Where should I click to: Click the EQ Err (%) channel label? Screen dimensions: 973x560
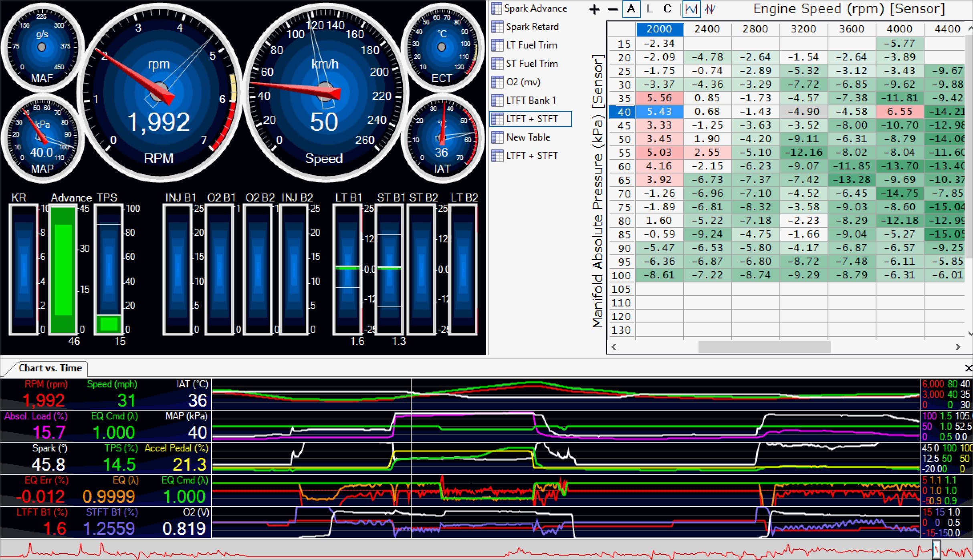point(46,481)
